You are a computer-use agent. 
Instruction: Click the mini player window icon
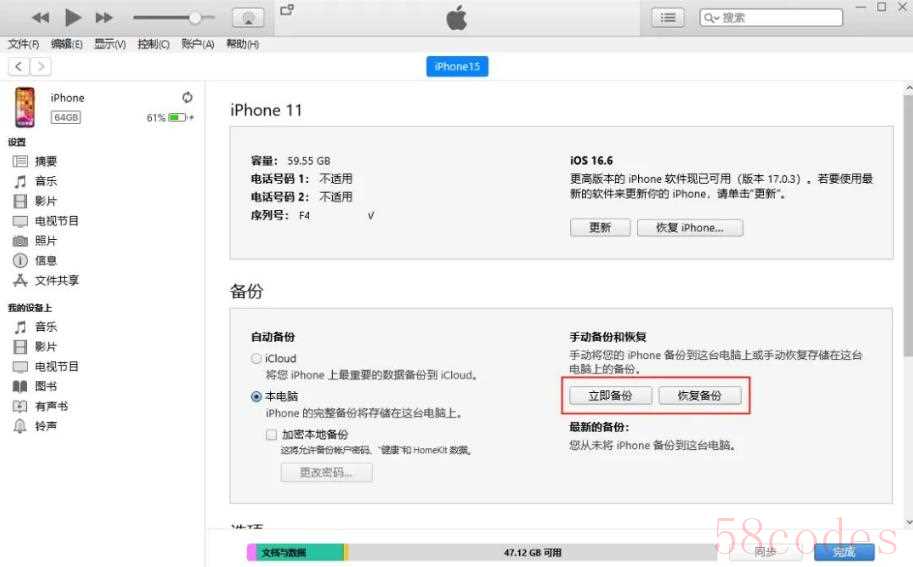click(288, 10)
